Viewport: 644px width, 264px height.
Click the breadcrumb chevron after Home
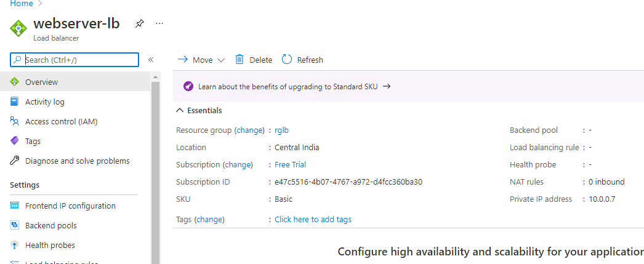tap(39, 4)
